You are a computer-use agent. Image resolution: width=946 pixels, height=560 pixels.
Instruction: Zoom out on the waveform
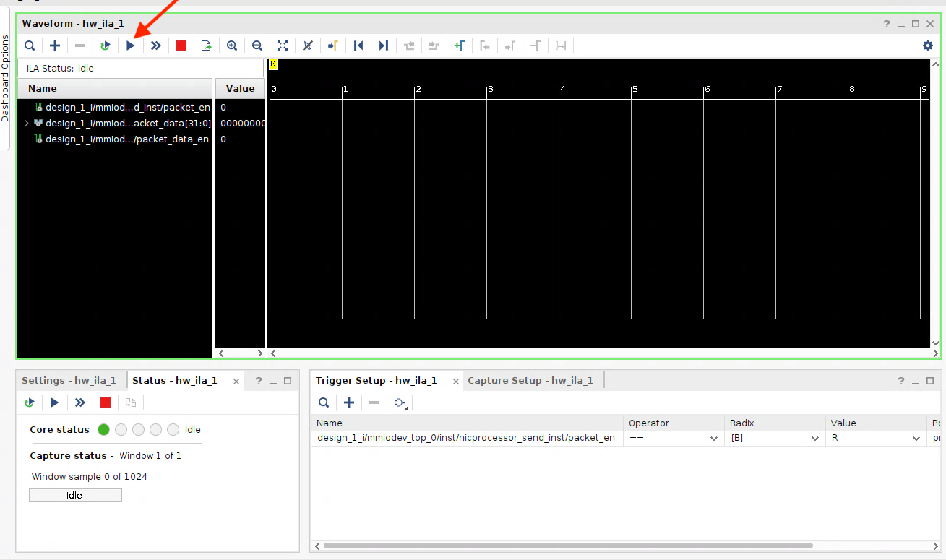pyautogui.click(x=257, y=46)
